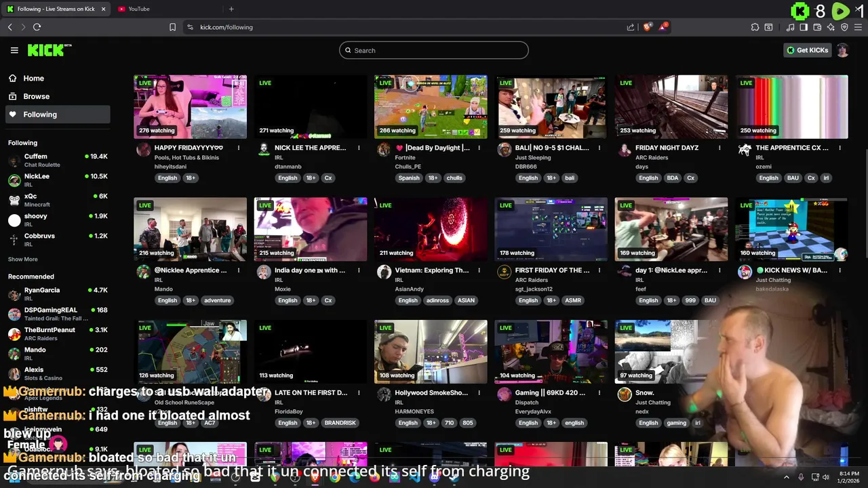Click the bali tag under BALI NO 9-5 stream
This screenshot has height=488, width=868.
[570, 178]
